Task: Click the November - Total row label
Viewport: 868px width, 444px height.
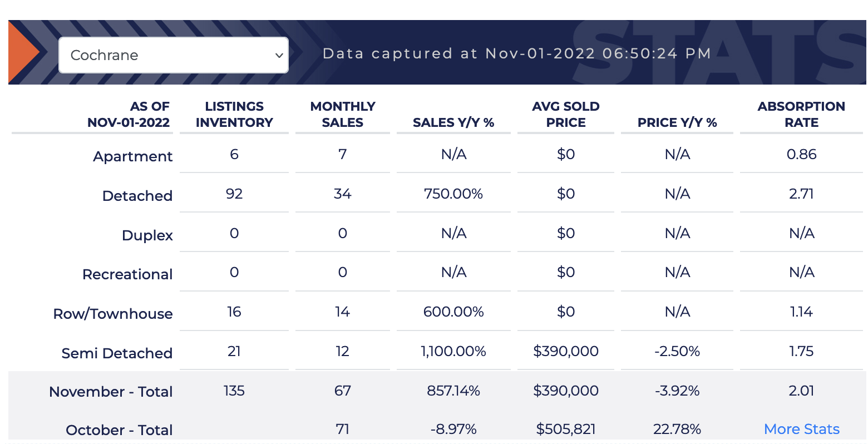Action: [x=111, y=392]
